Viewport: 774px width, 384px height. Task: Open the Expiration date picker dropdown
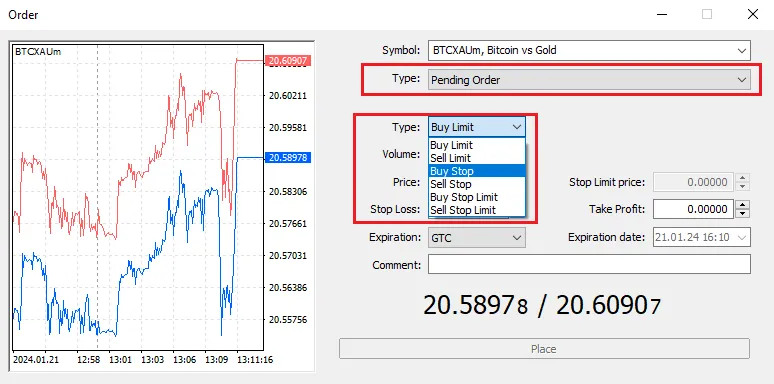tap(702, 237)
